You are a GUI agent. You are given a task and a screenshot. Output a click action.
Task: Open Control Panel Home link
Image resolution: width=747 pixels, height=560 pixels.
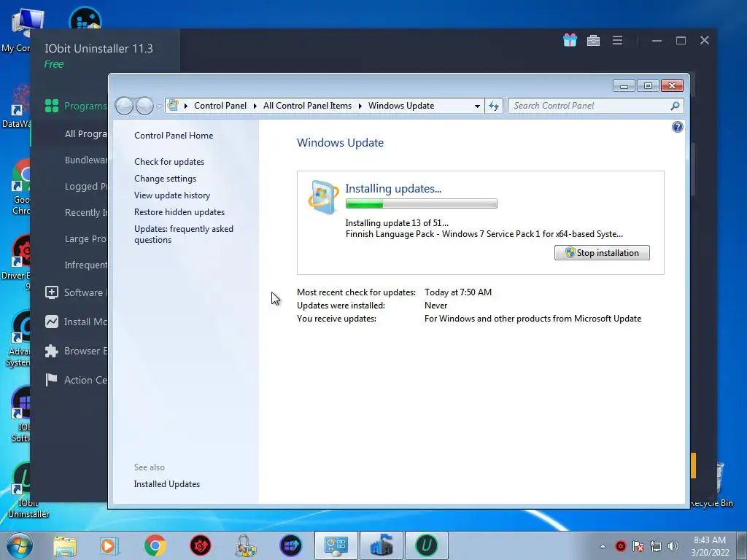pos(174,136)
